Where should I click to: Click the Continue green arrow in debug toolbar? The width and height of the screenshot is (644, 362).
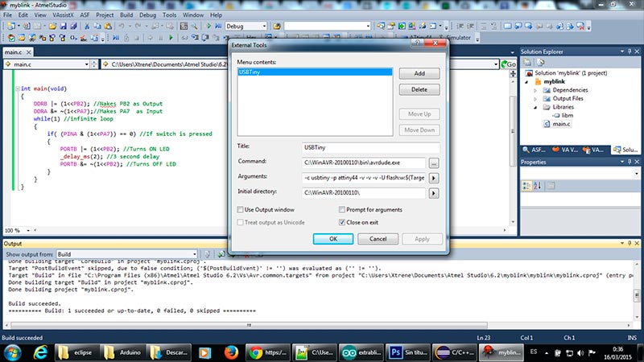click(x=171, y=38)
